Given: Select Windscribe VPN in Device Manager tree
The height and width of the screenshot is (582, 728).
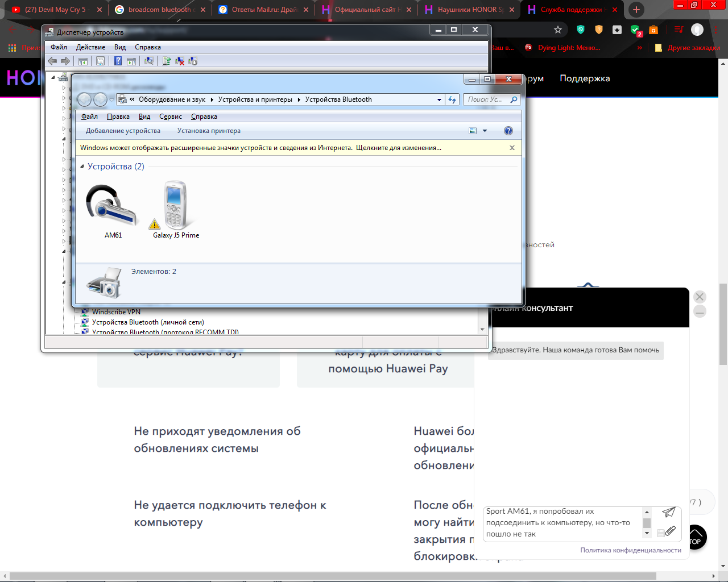Looking at the screenshot, I should coord(116,312).
